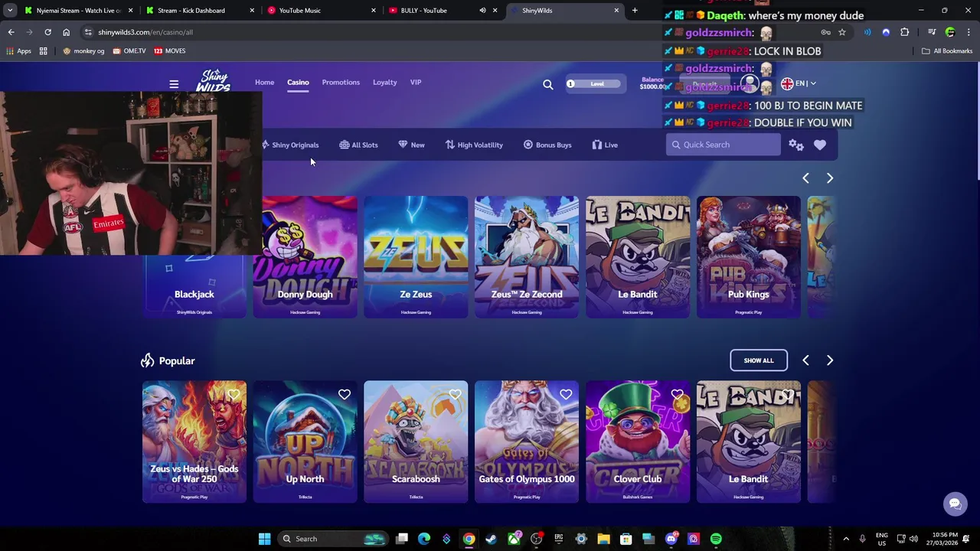Click the SHOW ALL button for Popular
980x551 pixels.
click(759, 360)
